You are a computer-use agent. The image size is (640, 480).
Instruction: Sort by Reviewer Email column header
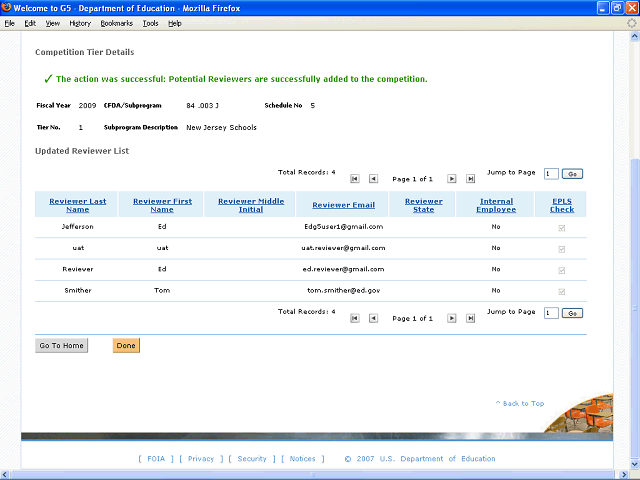343,205
